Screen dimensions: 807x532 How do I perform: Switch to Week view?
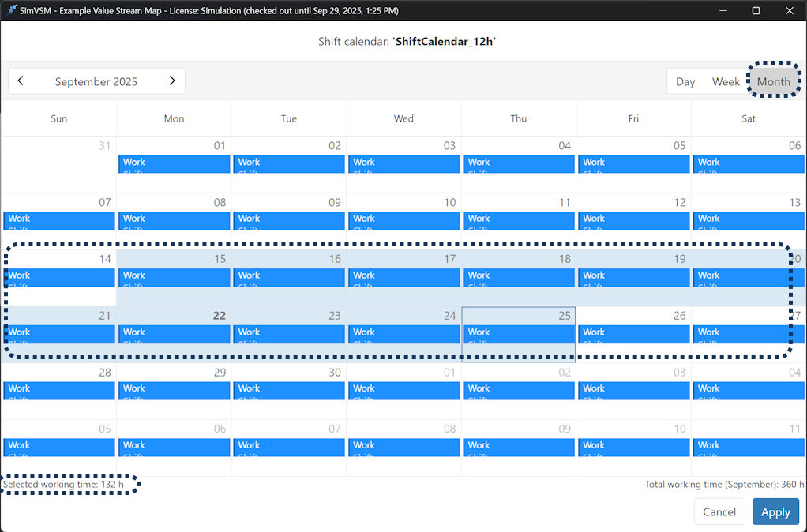pos(726,81)
